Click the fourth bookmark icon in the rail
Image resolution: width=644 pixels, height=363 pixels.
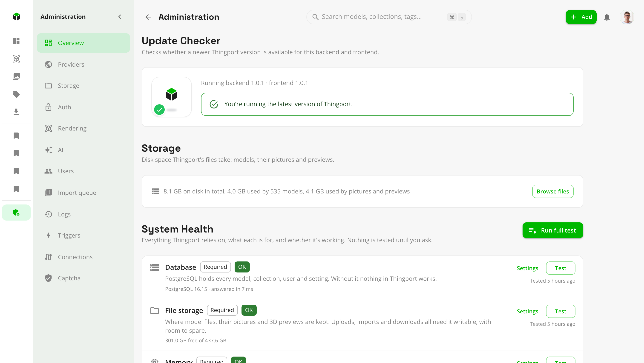pos(16,189)
